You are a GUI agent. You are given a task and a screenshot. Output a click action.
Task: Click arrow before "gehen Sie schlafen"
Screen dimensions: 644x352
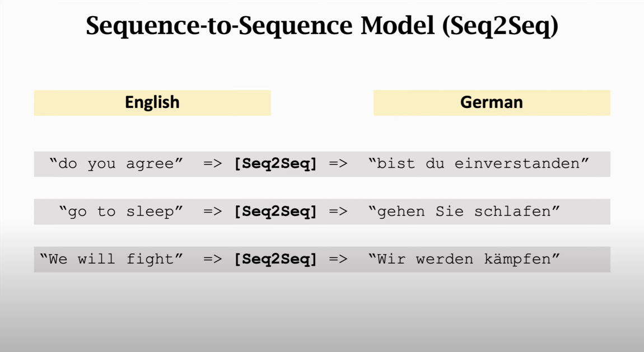(x=338, y=212)
